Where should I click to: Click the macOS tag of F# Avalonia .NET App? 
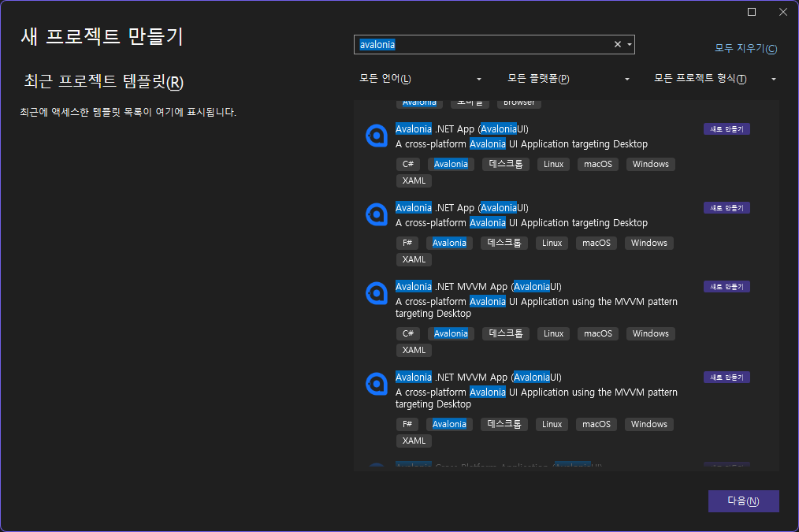click(596, 243)
